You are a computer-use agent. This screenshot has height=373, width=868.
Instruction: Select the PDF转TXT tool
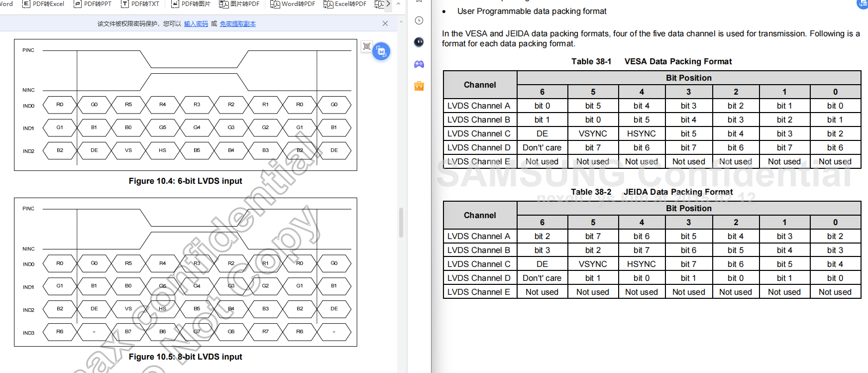click(x=140, y=4)
